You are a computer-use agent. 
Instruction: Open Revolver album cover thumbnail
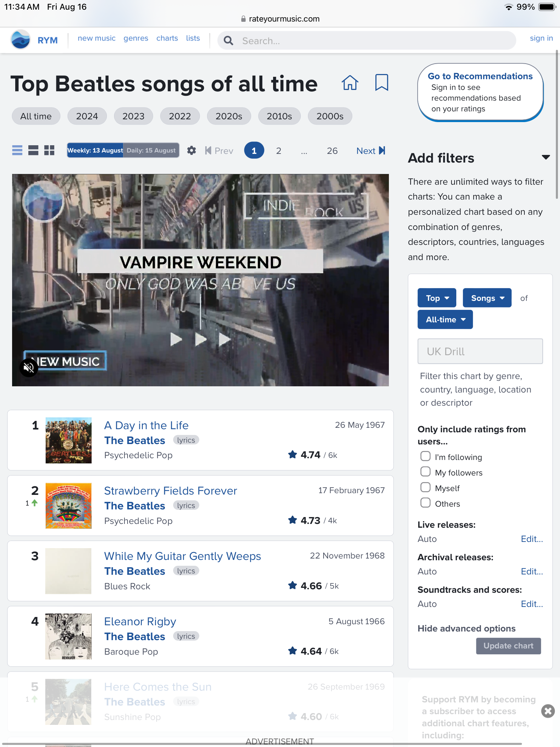point(68,636)
